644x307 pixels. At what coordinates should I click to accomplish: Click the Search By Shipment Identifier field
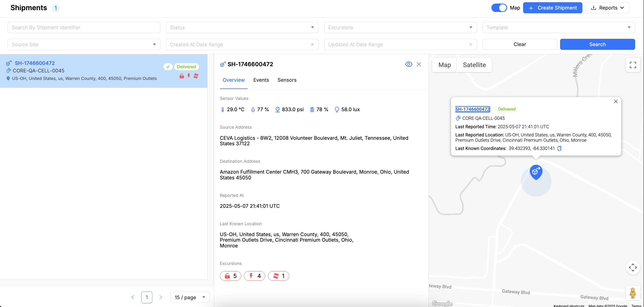pos(84,27)
